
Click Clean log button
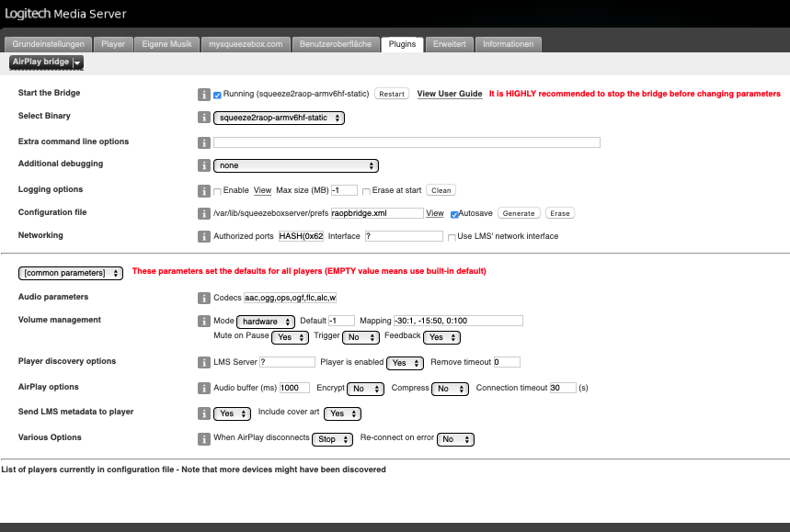point(441,190)
